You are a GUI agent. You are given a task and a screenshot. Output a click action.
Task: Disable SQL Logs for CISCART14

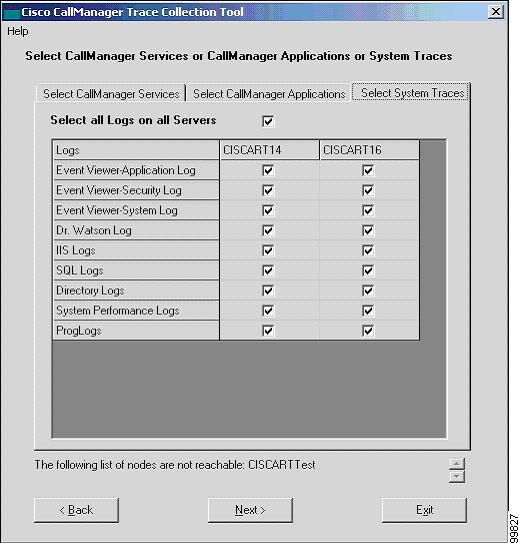click(x=268, y=270)
